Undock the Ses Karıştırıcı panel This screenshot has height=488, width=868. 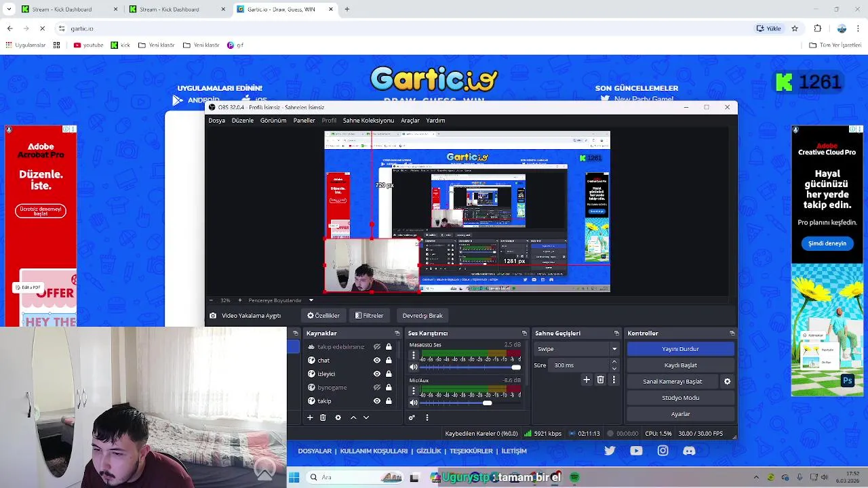pos(524,333)
